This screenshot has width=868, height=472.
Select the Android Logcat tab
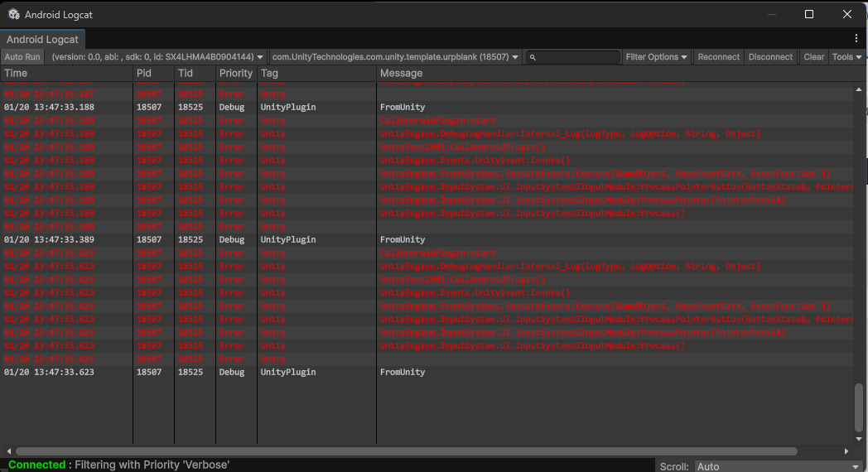point(42,39)
